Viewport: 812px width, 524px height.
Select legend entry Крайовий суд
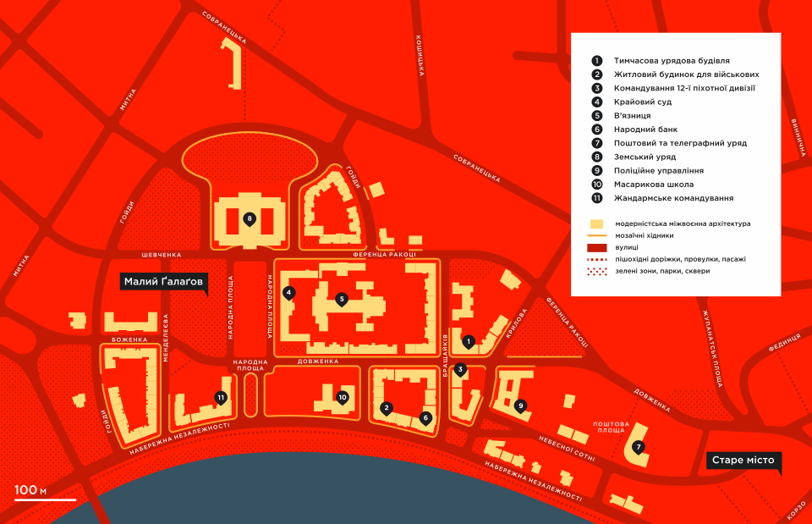643,102
